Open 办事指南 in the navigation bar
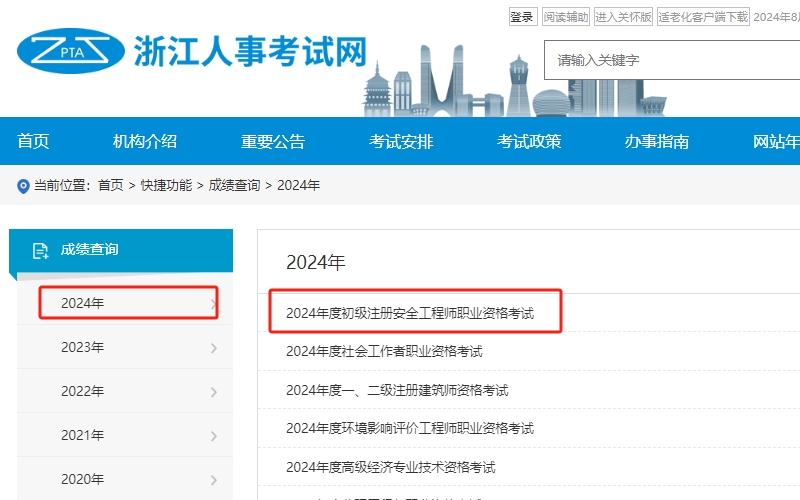This screenshot has height=500, width=800. tap(657, 142)
